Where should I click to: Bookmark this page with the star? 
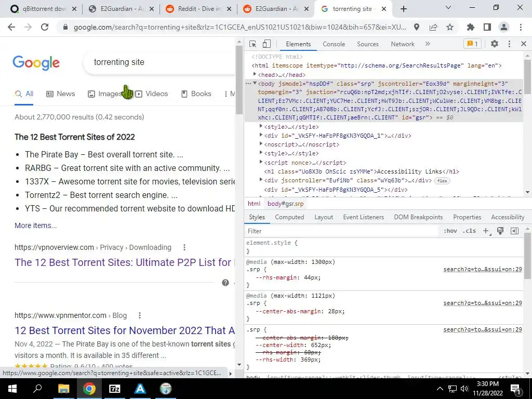(450, 27)
